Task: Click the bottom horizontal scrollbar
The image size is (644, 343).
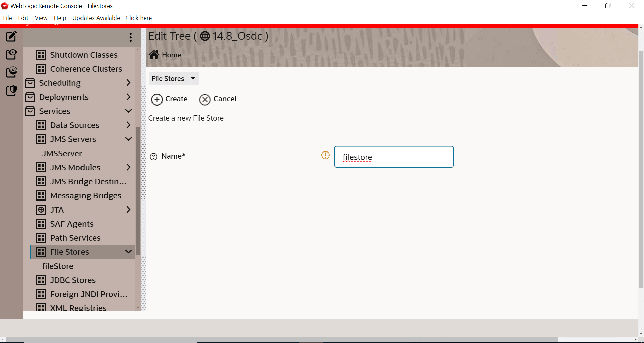Action: click(282, 339)
